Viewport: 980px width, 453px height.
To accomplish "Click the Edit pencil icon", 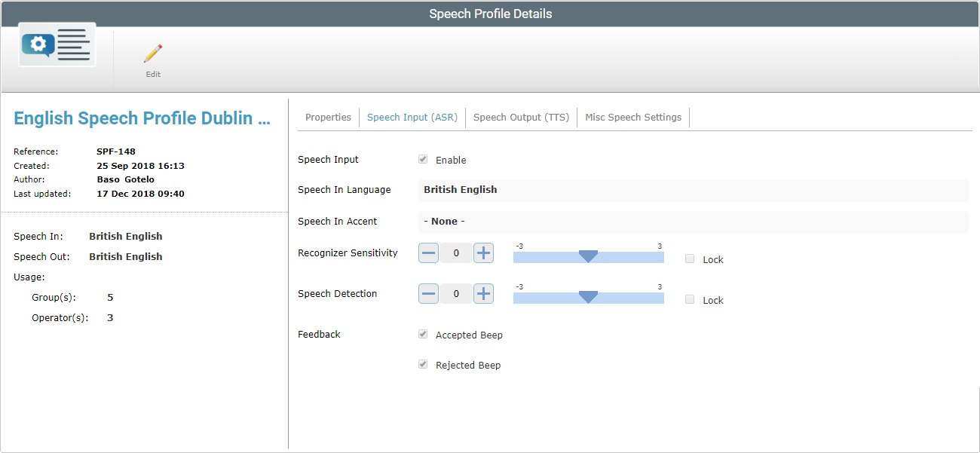I will tap(153, 54).
